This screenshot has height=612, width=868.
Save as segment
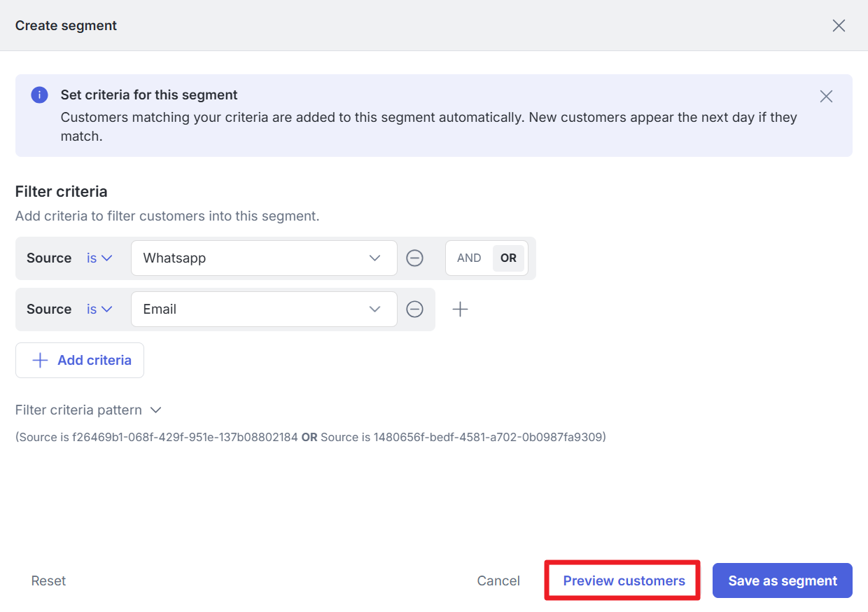pos(783,580)
